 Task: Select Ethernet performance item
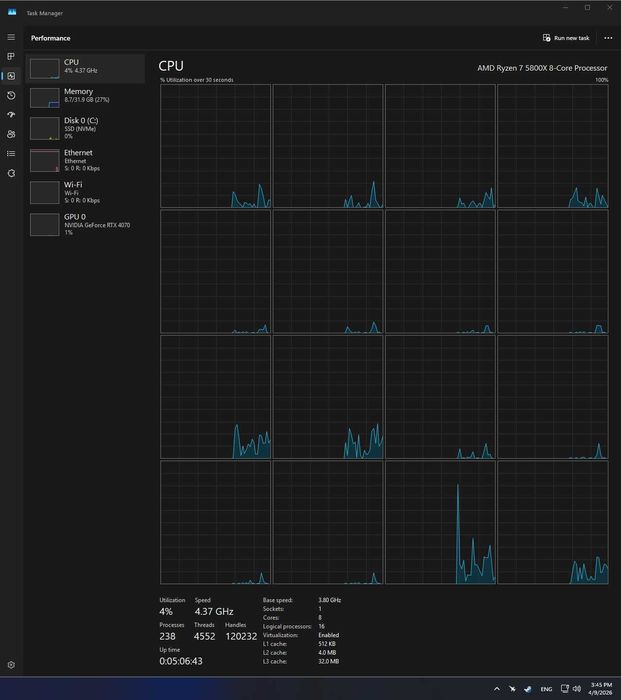point(85,160)
